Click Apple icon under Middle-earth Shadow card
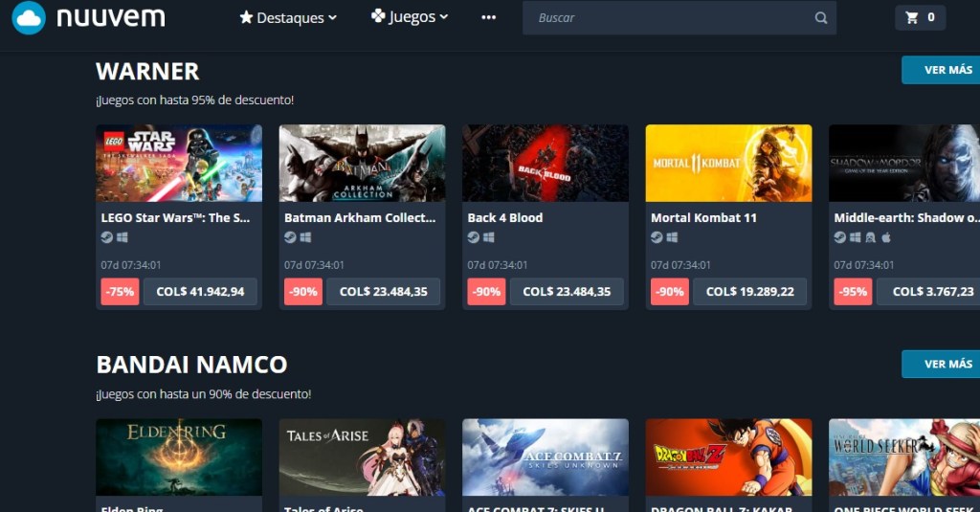 (x=886, y=237)
